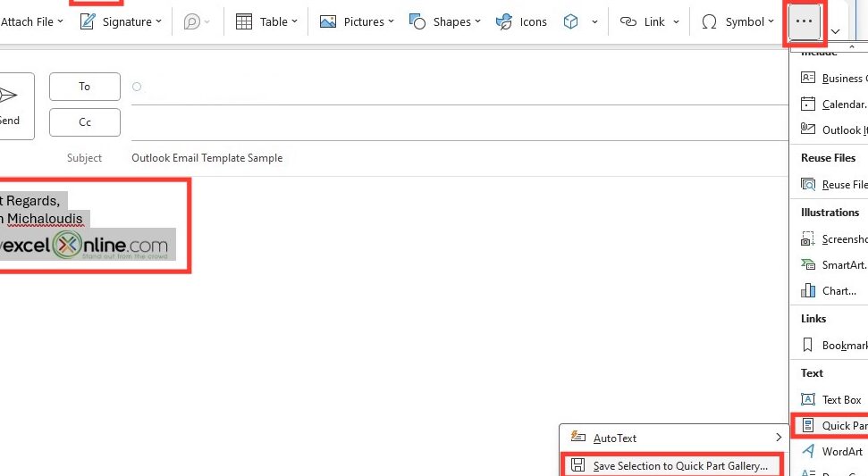This screenshot has height=476, width=868.
Task: Expand AutoText submenu arrow
Action: (x=779, y=438)
